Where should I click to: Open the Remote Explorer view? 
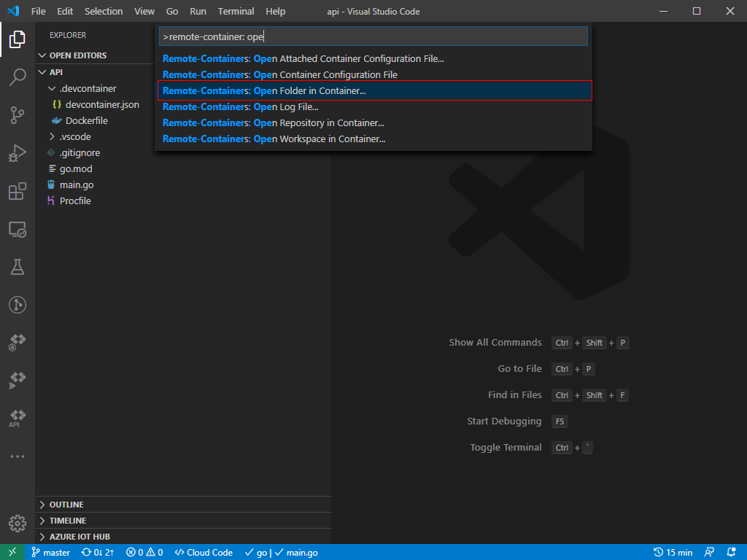click(x=18, y=230)
